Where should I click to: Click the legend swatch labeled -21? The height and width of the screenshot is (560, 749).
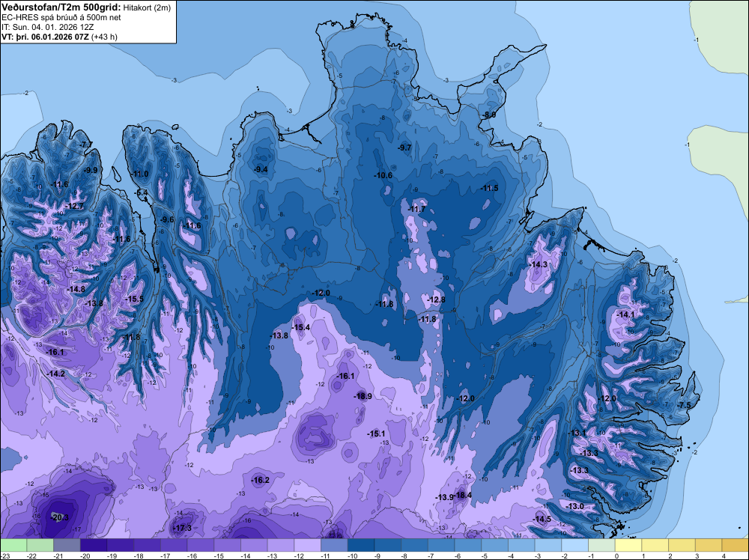tap(67, 545)
